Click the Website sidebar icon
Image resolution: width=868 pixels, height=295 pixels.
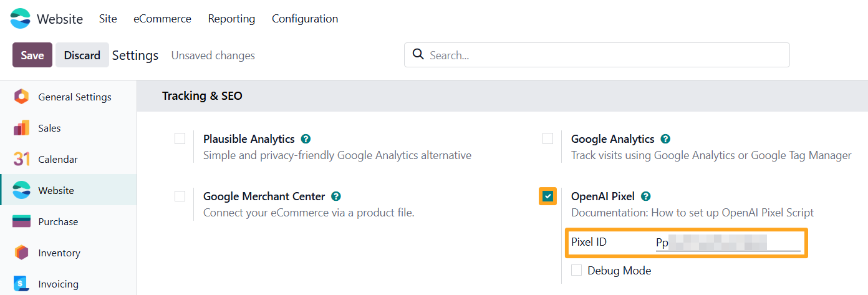coord(21,190)
